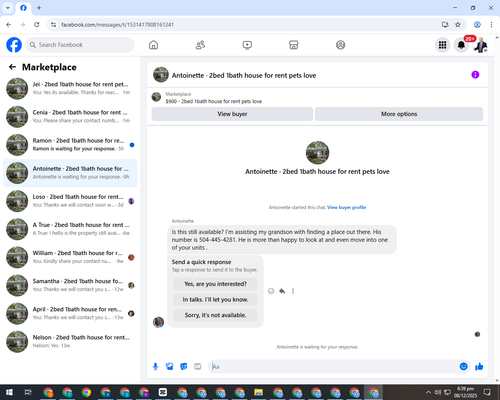
Task: Open emoji picker in message box
Action: (x=463, y=367)
